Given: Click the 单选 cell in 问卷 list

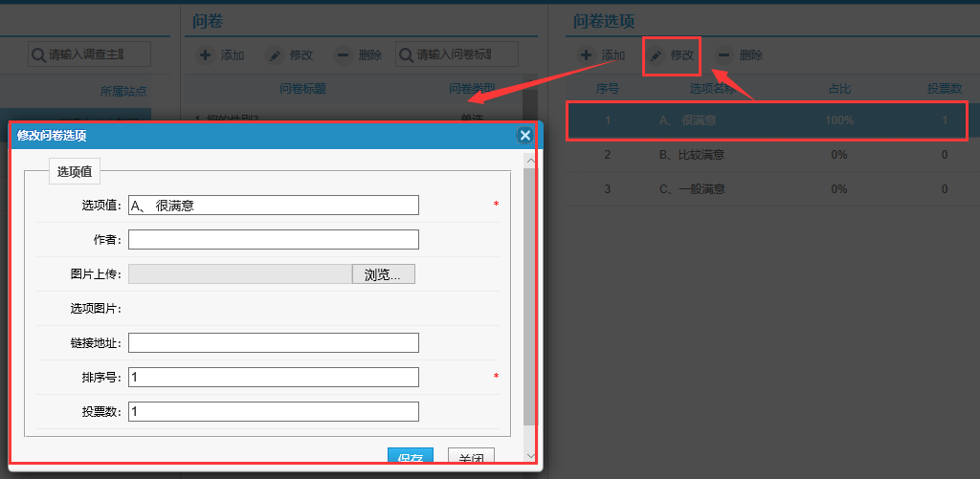Looking at the screenshot, I should point(472,118).
